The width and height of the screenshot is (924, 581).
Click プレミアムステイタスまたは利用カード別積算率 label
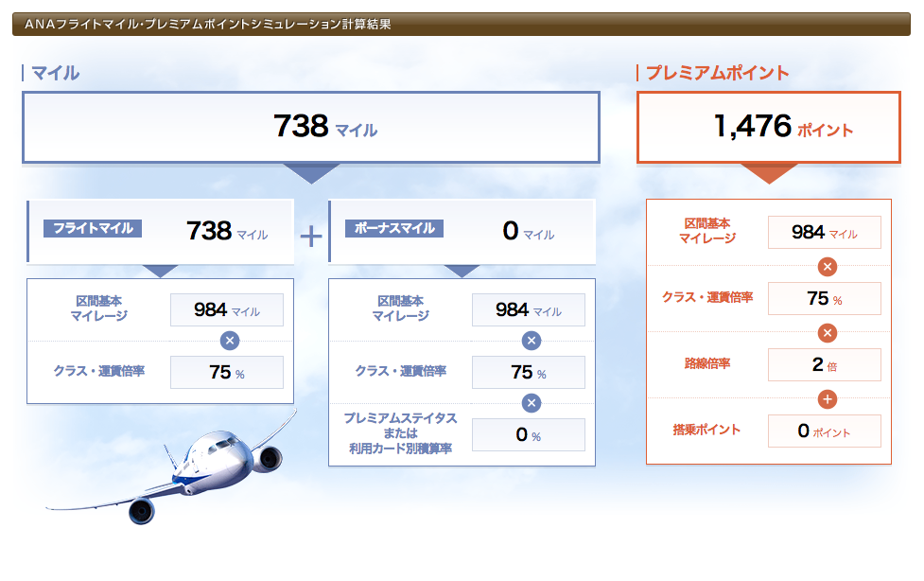401,433
